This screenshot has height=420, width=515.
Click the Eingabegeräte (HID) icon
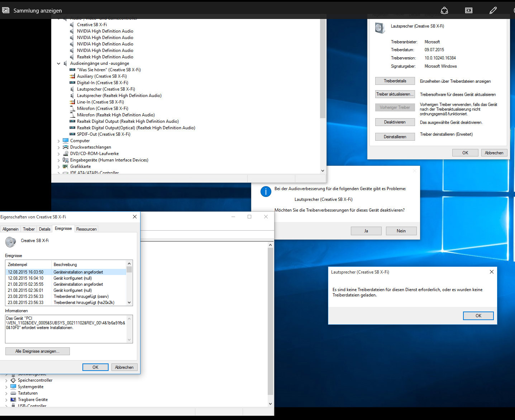pyautogui.click(x=66, y=160)
